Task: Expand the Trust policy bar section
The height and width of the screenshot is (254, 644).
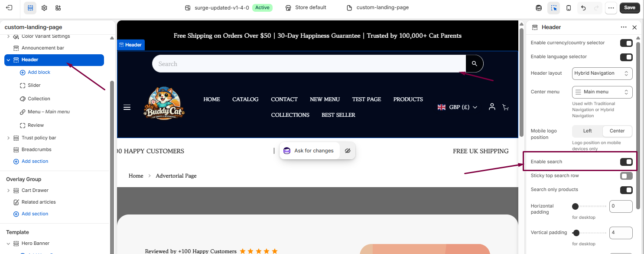Action: click(8, 138)
